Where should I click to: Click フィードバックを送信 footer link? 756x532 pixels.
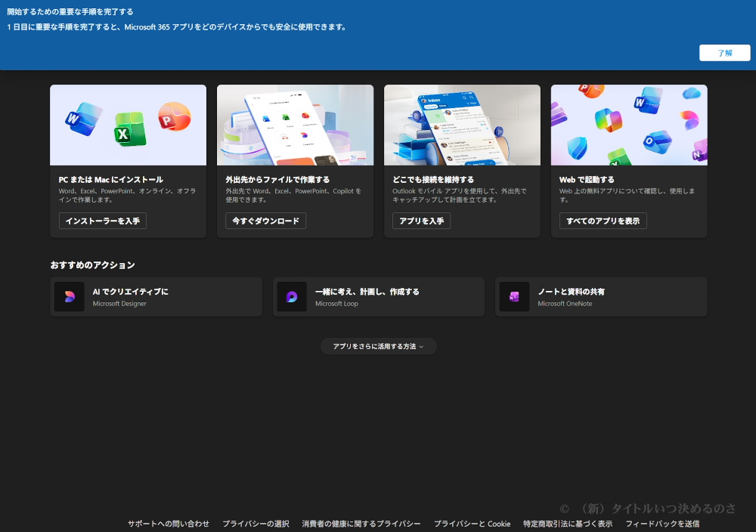click(662, 524)
